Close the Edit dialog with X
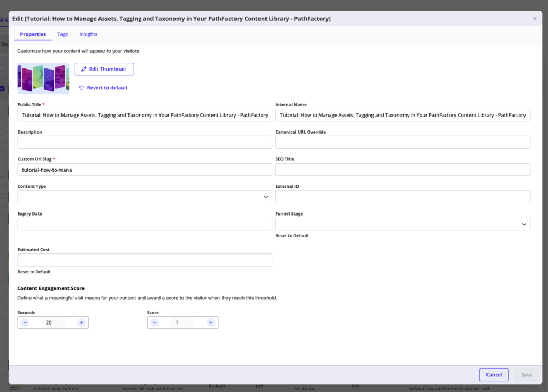This screenshot has height=392, width=548. [x=535, y=19]
